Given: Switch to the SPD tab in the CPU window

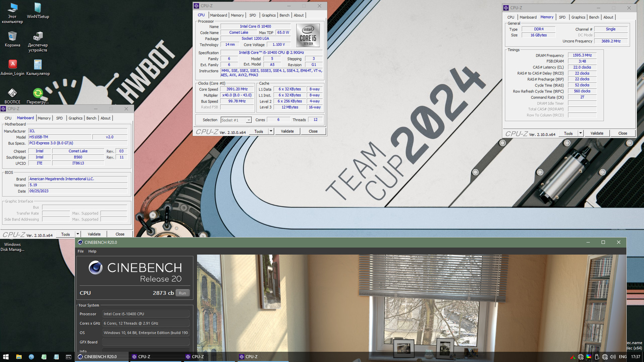Looking at the screenshot, I should coord(253,15).
